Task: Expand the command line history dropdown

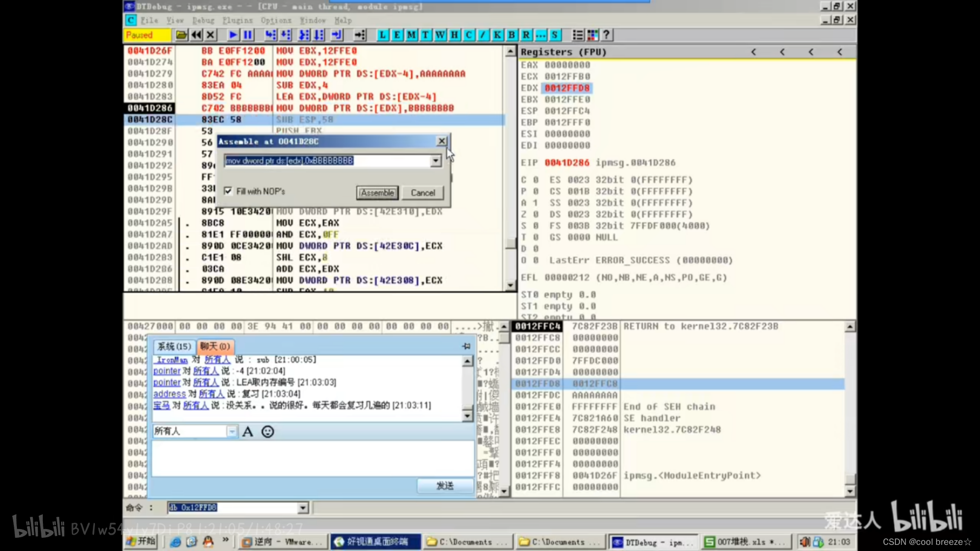Action: pyautogui.click(x=303, y=508)
